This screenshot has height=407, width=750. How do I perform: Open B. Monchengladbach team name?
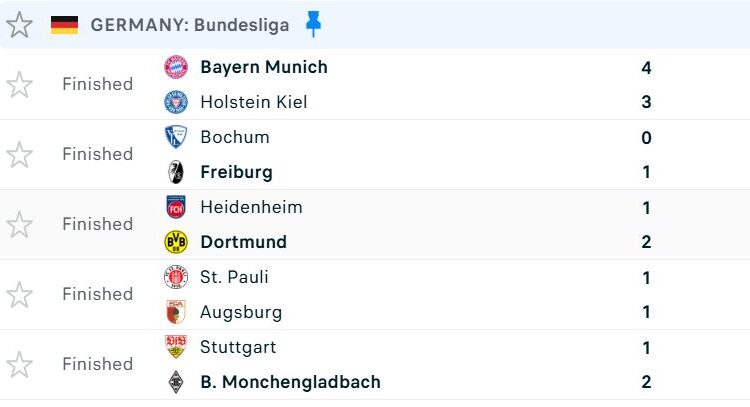click(290, 382)
